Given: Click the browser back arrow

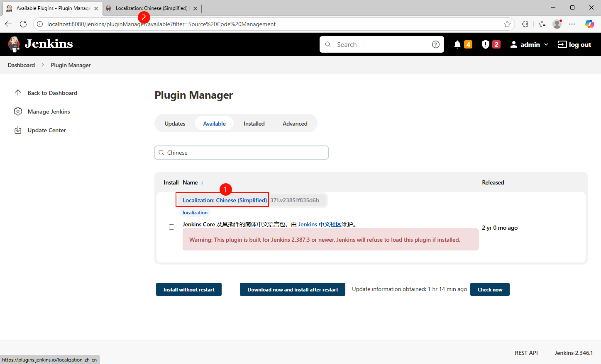Looking at the screenshot, I should coord(8,24).
